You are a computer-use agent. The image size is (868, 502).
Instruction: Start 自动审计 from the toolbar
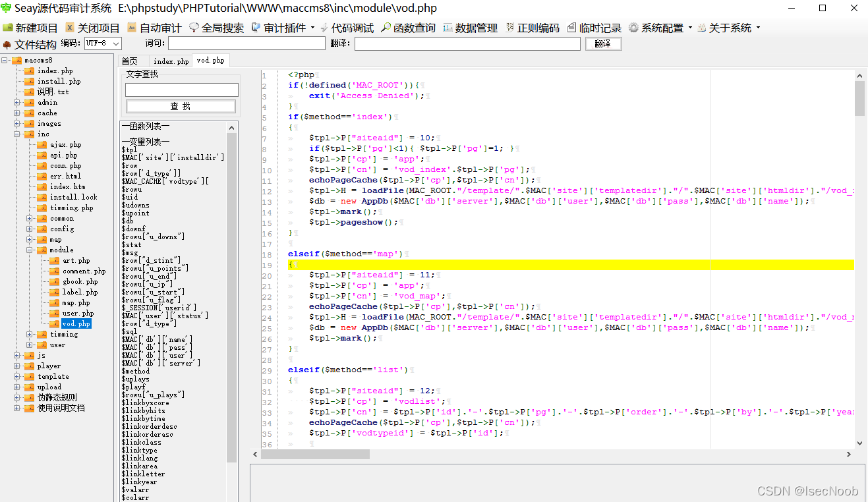pyautogui.click(x=154, y=28)
